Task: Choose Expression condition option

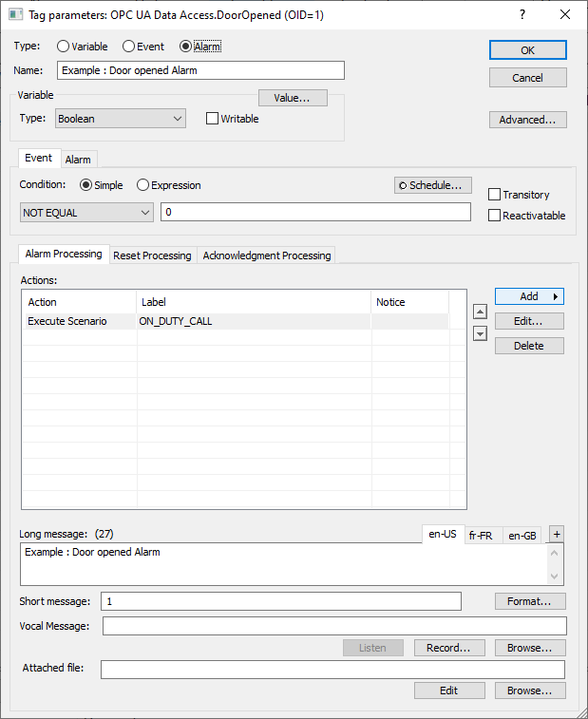Action: (143, 185)
